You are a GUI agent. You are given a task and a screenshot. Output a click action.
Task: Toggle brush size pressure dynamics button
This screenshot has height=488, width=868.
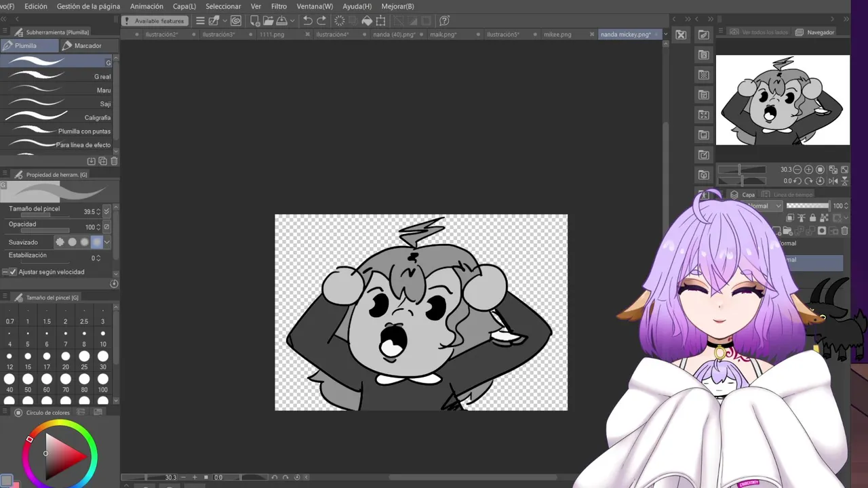[x=106, y=211]
